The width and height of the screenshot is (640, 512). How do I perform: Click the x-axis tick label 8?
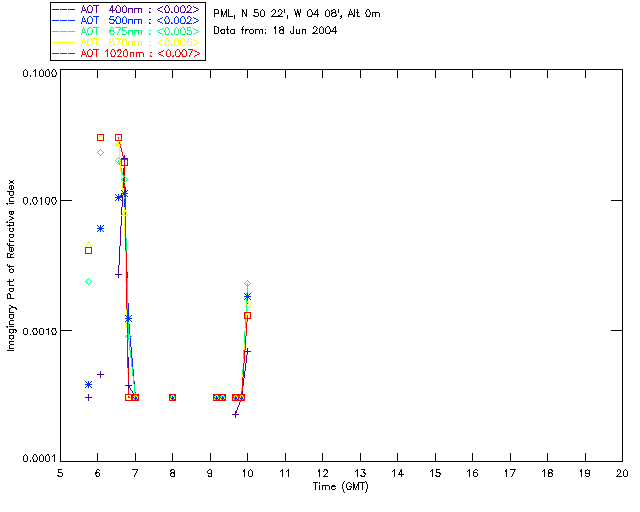tap(173, 473)
